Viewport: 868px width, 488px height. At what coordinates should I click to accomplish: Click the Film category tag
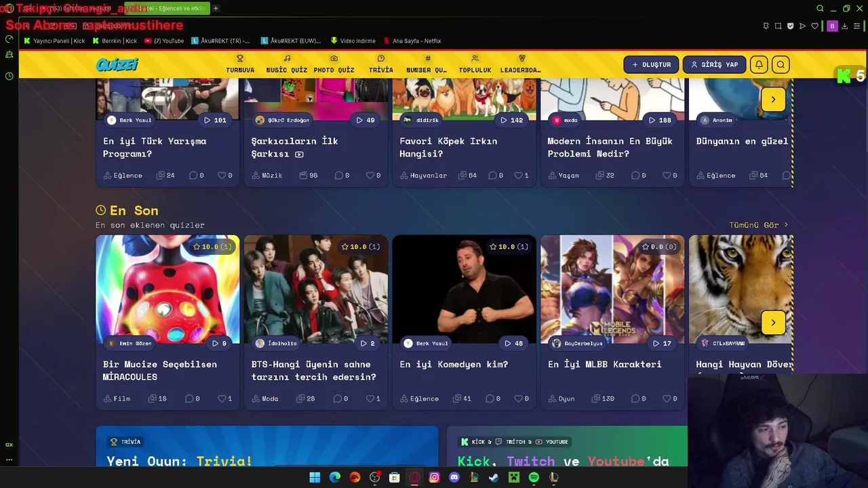pos(117,399)
